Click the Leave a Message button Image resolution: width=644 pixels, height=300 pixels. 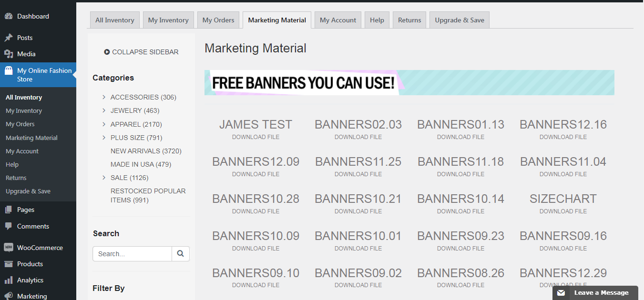(595, 292)
